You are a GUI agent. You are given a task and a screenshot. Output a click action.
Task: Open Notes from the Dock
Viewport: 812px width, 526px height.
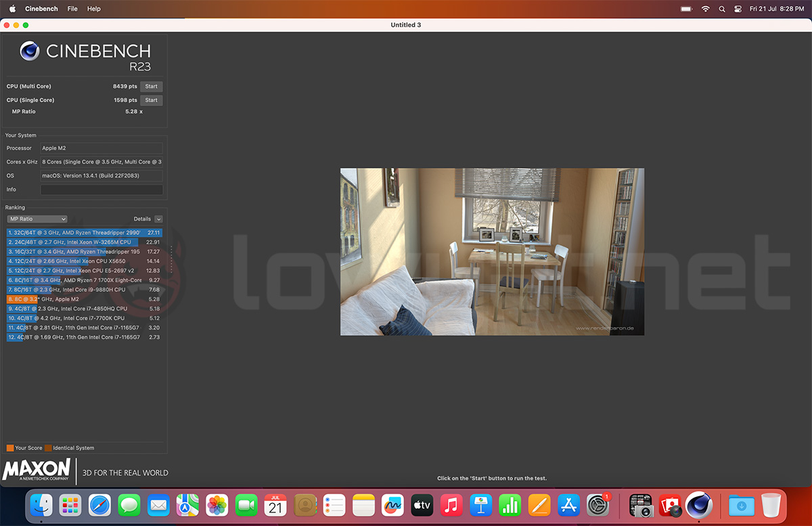pyautogui.click(x=363, y=505)
